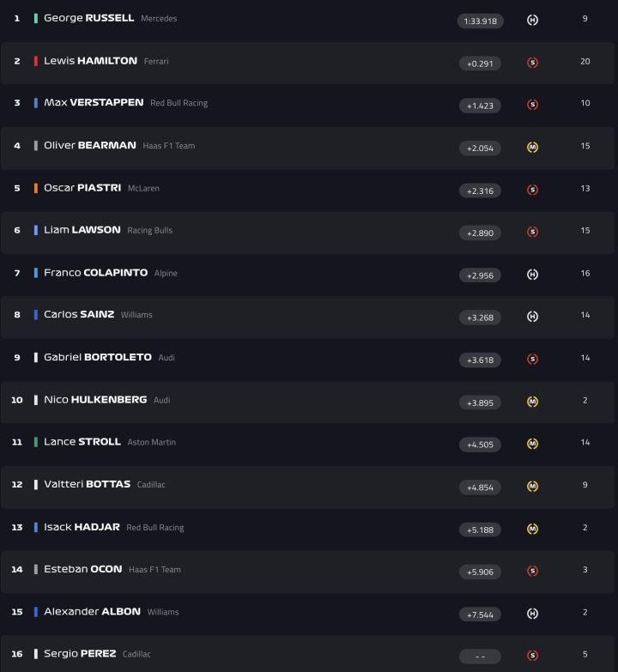Click the hard tyre icon in Russell's row
This screenshot has width=618, height=672.
click(x=532, y=20)
